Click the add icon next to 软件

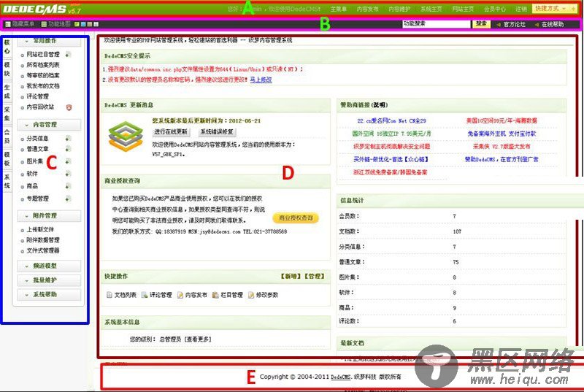[68, 174]
